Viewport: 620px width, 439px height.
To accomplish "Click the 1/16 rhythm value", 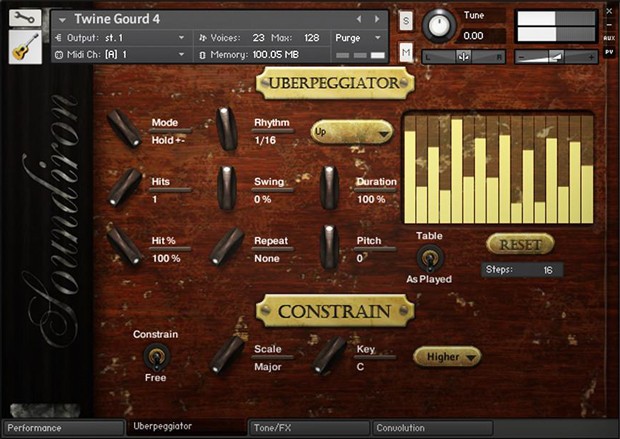I will 265,140.
